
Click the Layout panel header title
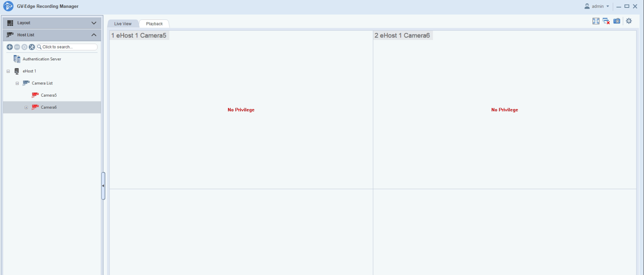[x=24, y=23]
